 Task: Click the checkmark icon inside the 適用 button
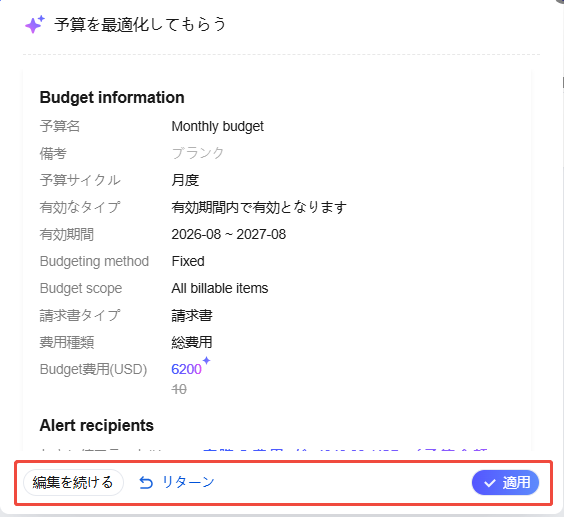pos(490,483)
